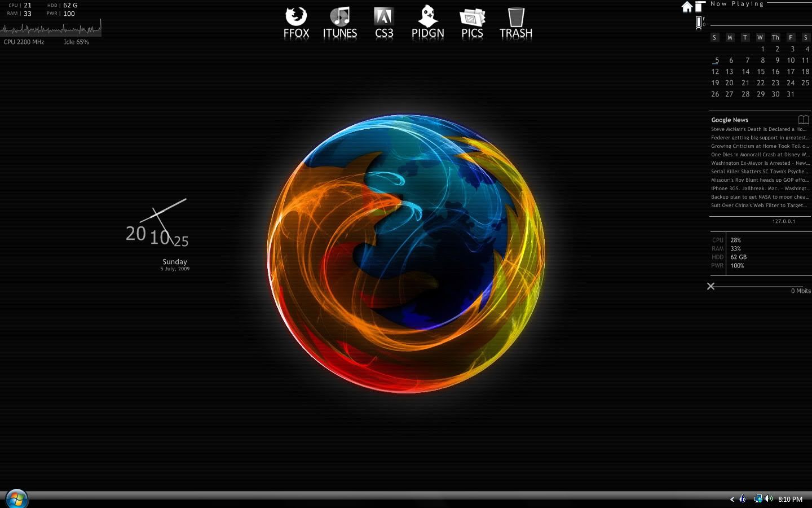Open the FFOX Firefox dock icon
Screen dimensions: 812x508
point(296,23)
